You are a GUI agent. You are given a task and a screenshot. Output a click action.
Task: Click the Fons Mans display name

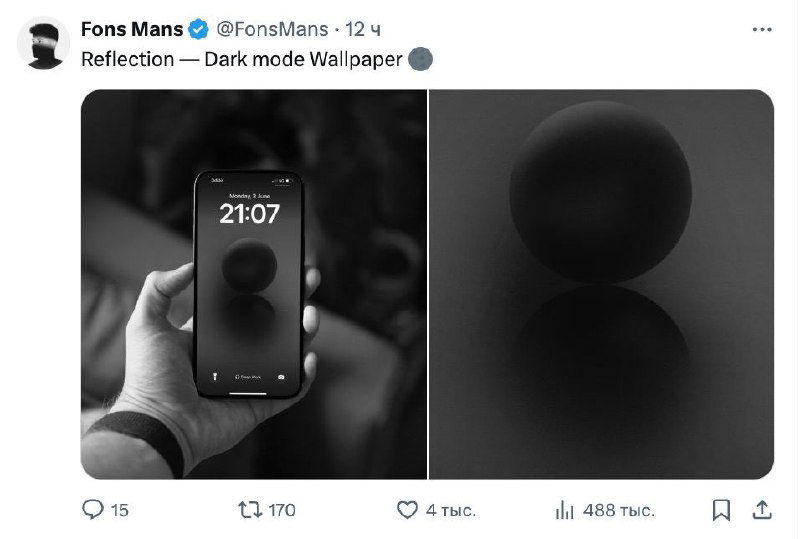(x=131, y=30)
